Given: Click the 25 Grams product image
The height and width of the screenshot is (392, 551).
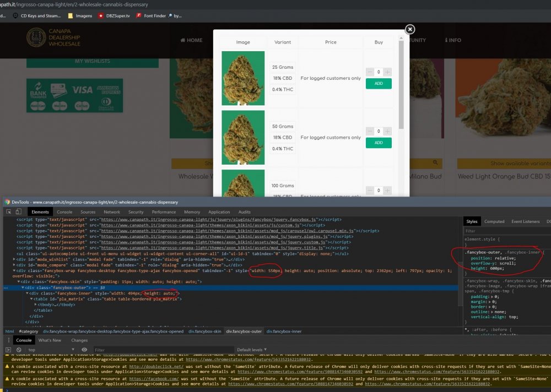Looking at the screenshot, I should point(243,78).
